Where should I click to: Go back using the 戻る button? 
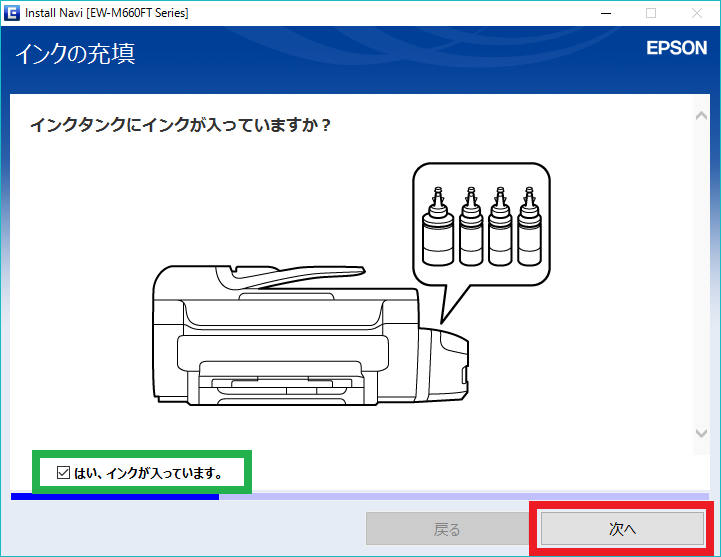446,529
